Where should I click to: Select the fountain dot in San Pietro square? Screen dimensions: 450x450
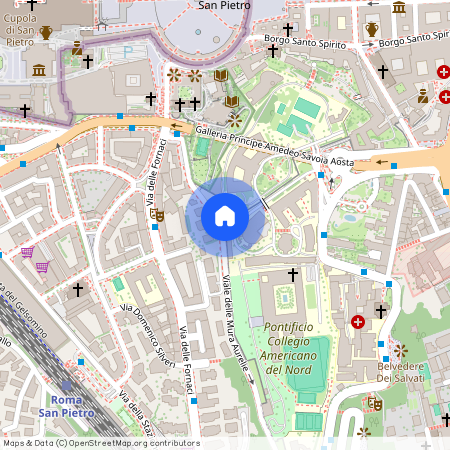tap(198, 32)
